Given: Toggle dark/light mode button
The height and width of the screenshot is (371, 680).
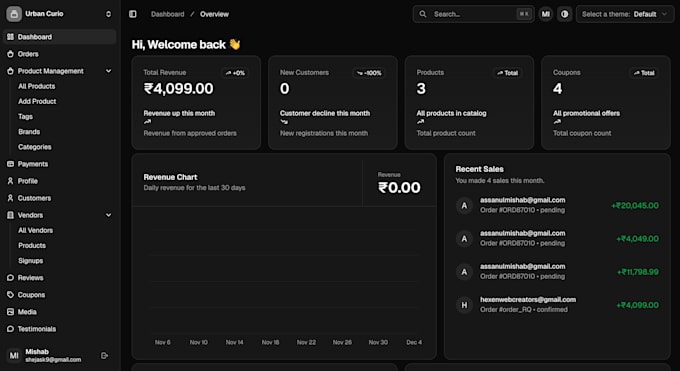Looking at the screenshot, I should click(565, 14).
